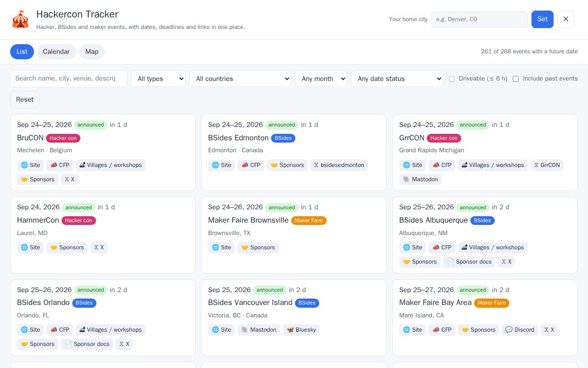
Task: Open BSides Vancouver Island Bluesky link
Action: 301,330
